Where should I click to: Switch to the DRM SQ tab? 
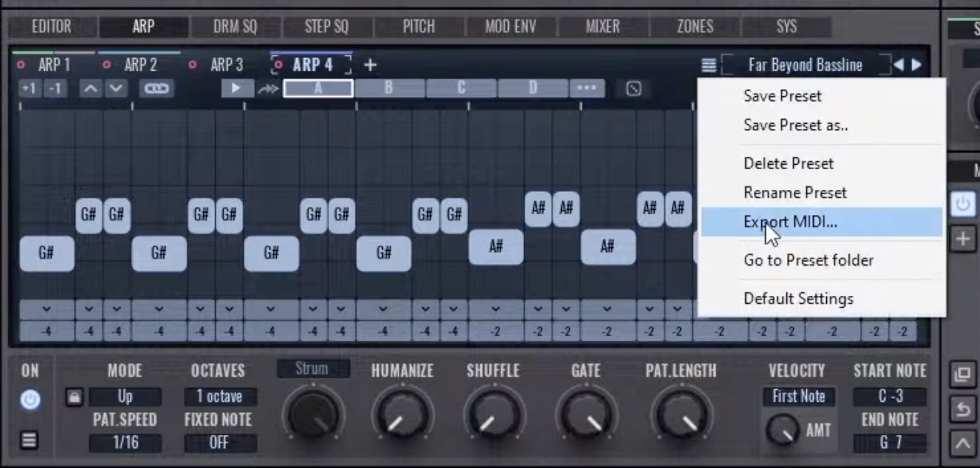click(236, 27)
